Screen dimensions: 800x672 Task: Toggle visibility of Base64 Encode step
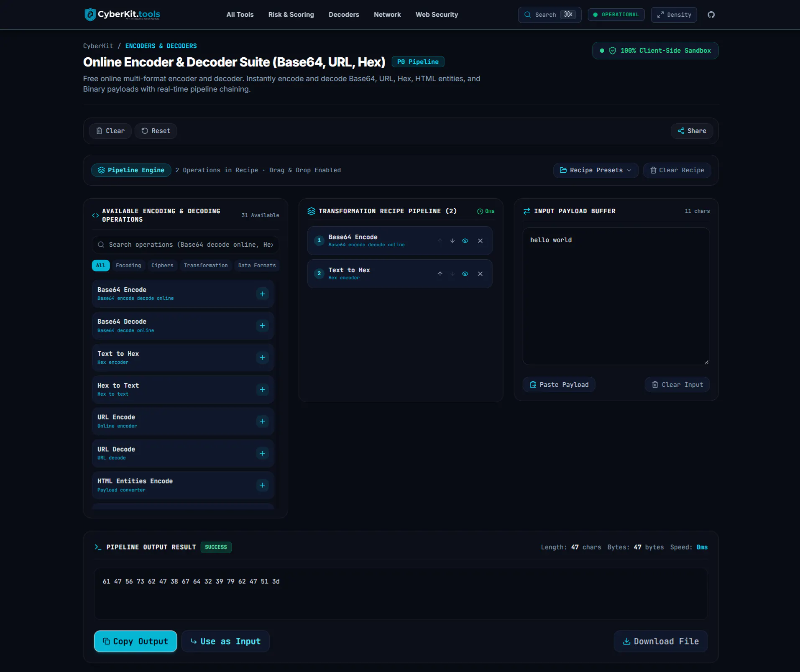coord(465,241)
